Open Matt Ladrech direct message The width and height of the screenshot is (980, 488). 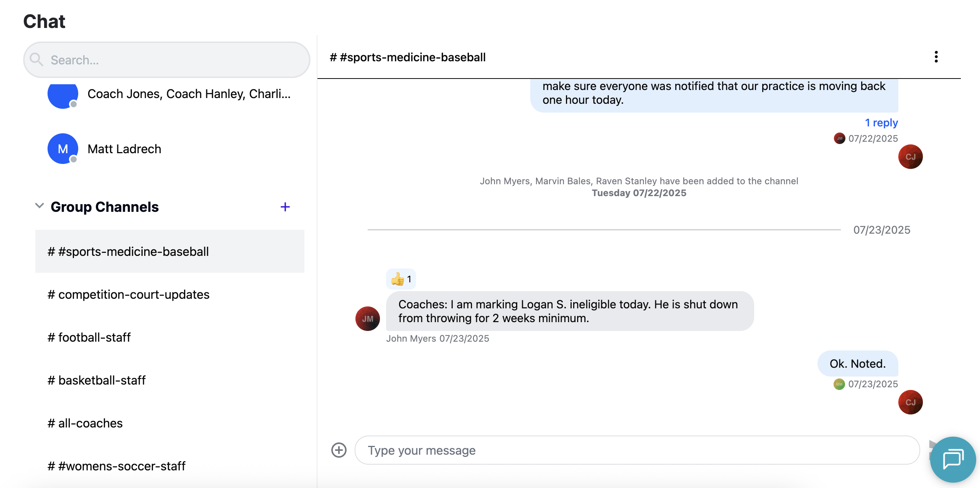(x=124, y=149)
